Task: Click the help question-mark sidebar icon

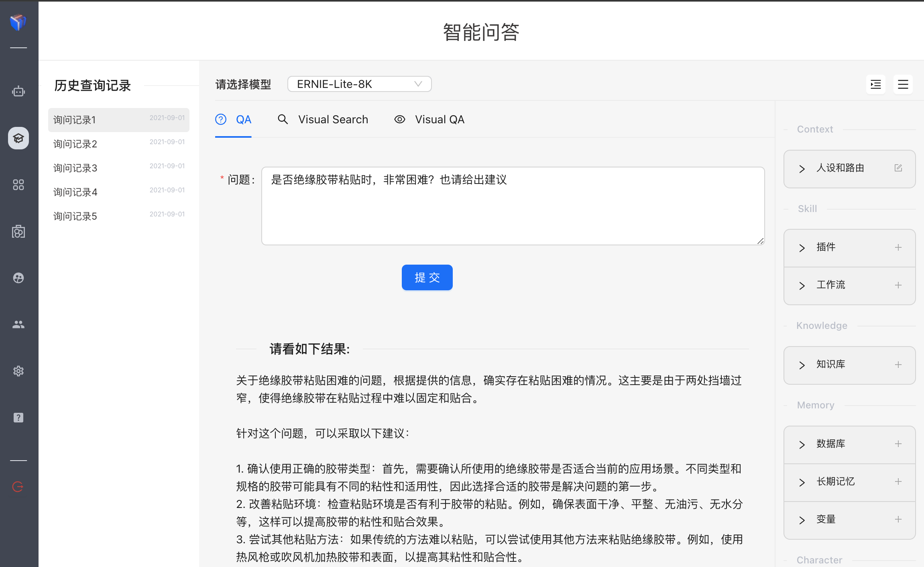Action: (x=18, y=418)
